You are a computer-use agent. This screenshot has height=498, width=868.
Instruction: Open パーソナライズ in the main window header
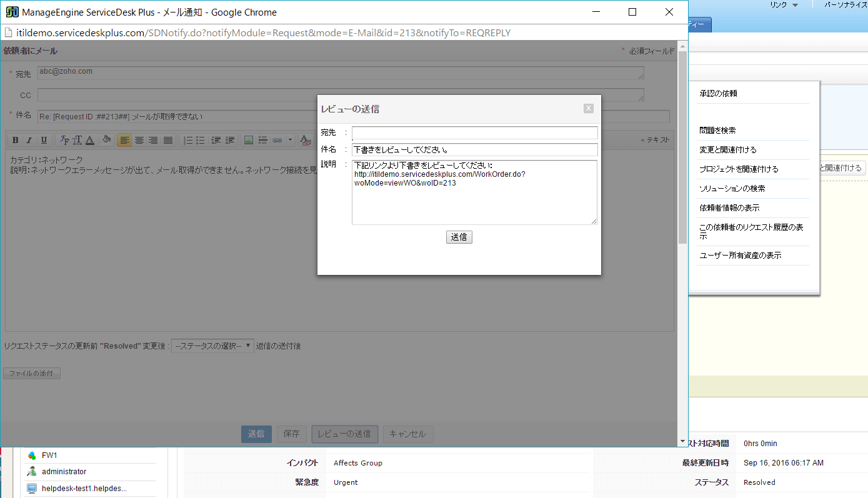846,5
